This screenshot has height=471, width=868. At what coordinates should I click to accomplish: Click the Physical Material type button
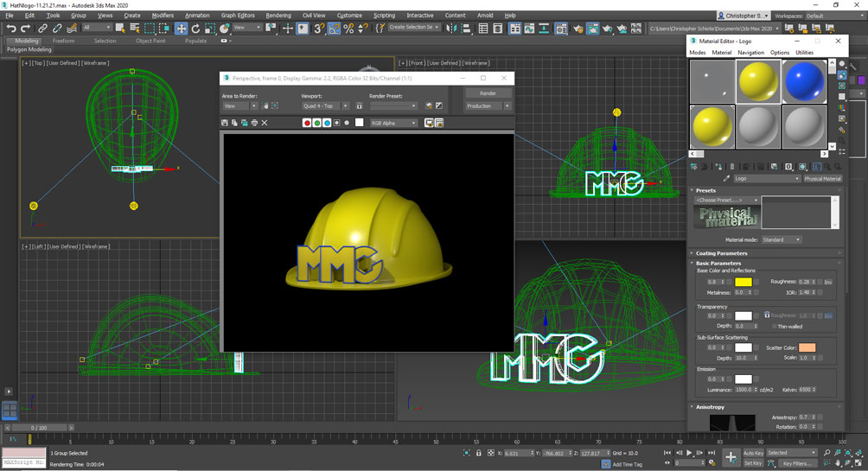click(x=822, y=179)
